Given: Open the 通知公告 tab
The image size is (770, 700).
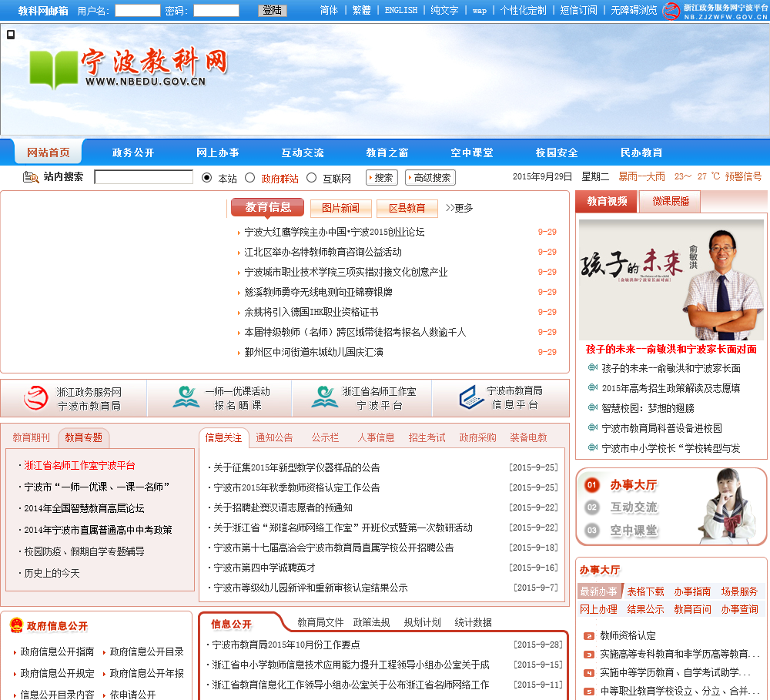Looking at the screenshot, I should [x=274, y=437].
